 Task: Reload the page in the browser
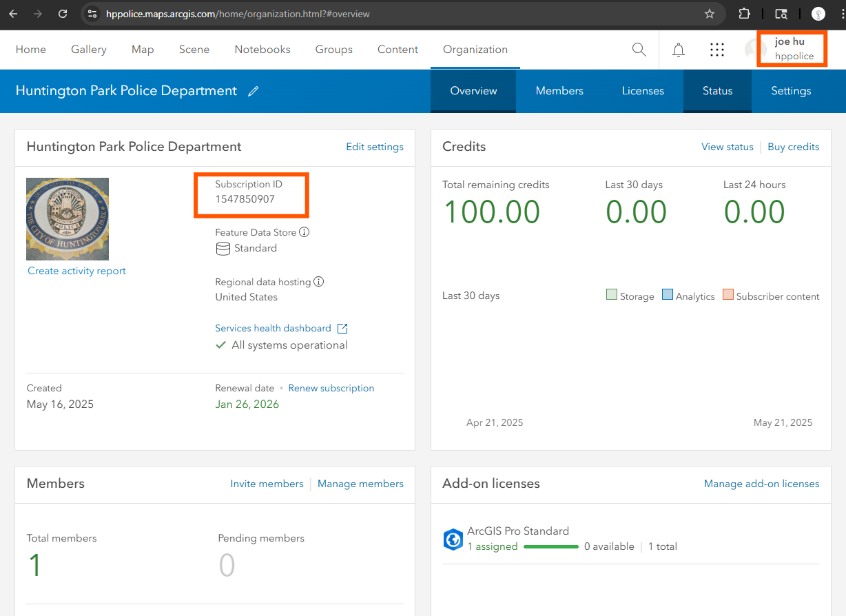(x=63, y=14)
